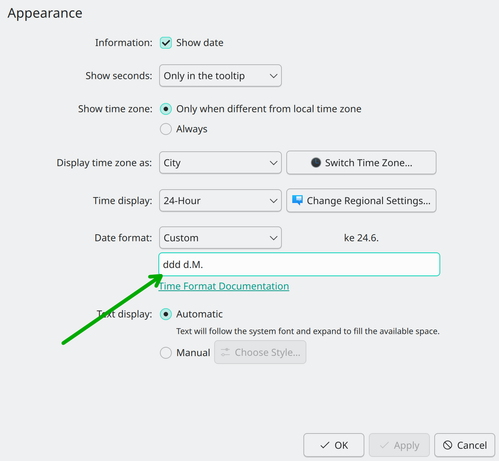Image resolution: width=499 pixels, height=461 pixels.
Task: Expand the Date format Custom dropdown
Action: (220, 238)
